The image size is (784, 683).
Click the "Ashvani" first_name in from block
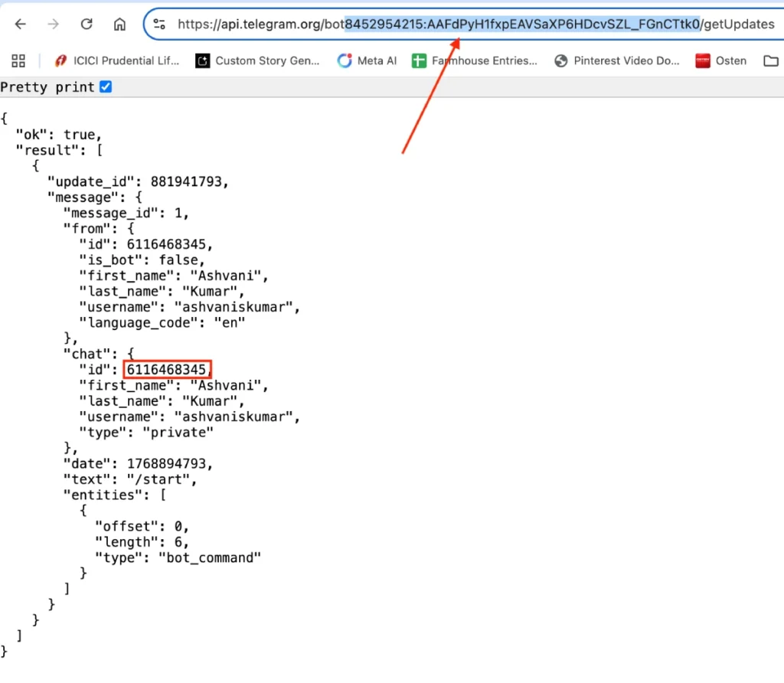coord(226,276)
